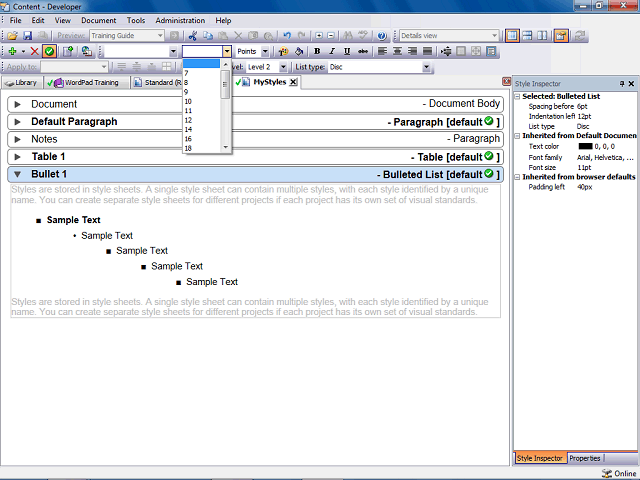Undo the last action

(287, 36)
